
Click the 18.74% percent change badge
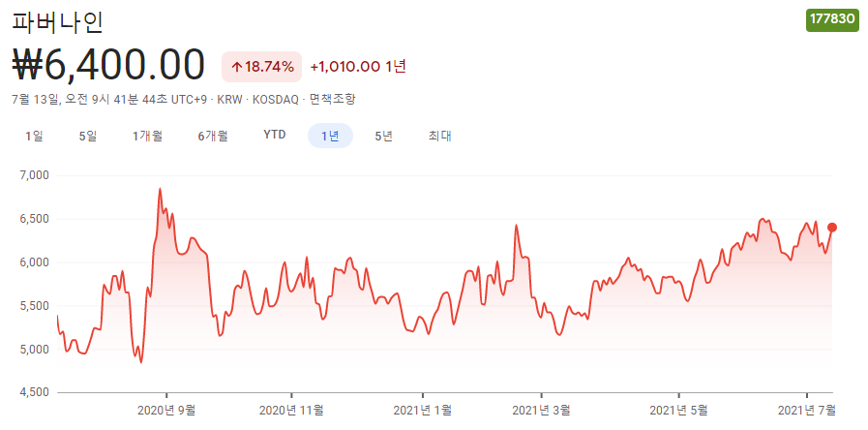[262, 67]
